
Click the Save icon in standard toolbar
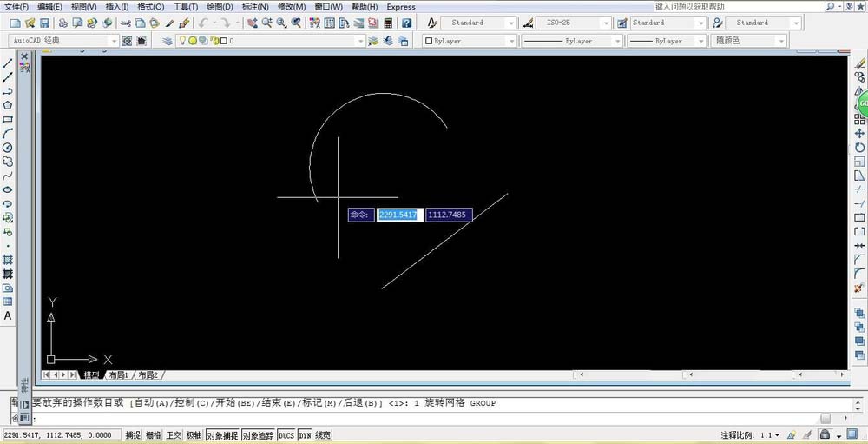coord(43,23)
